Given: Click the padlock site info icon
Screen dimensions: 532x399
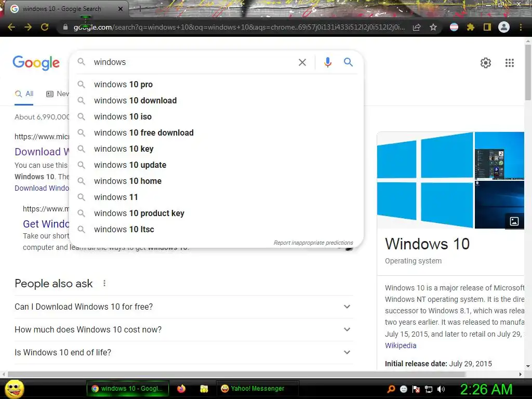Looking at the screenshot, I should [65, 27].
